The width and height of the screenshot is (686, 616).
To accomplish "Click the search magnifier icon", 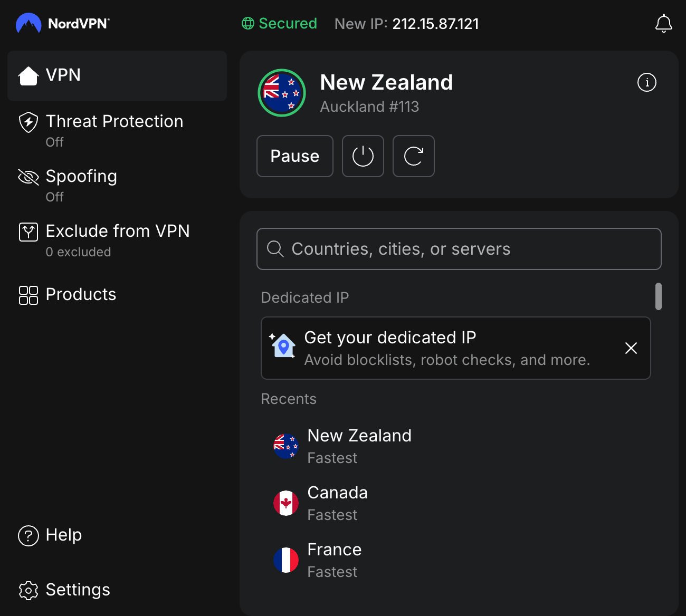I will [275, 248].
